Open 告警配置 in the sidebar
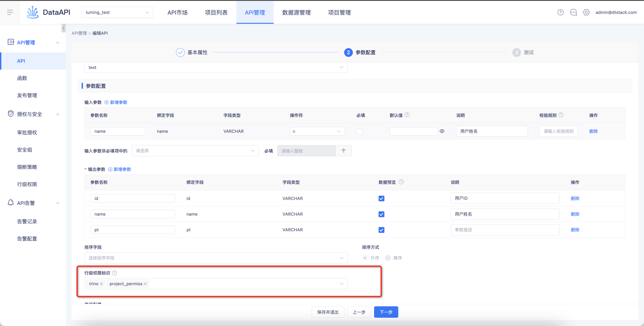Screen dimensions: 644x326 (x=27, y=239)
